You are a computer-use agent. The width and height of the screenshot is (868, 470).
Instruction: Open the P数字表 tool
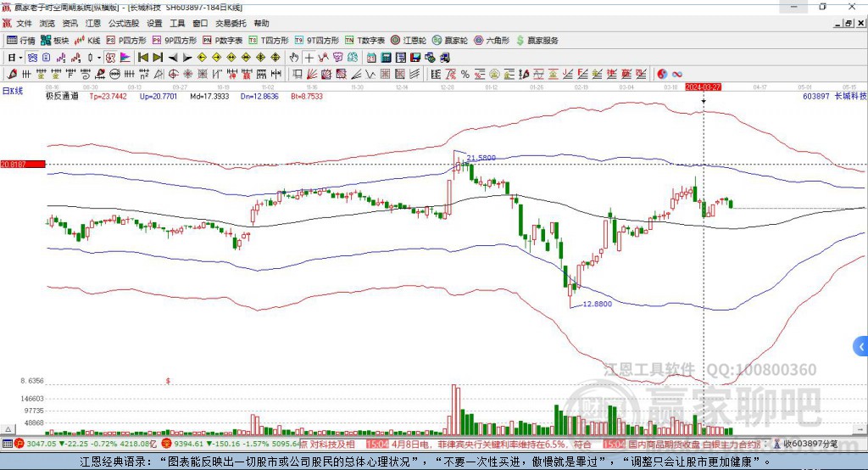pyautogui.click(x=223, y=41)
